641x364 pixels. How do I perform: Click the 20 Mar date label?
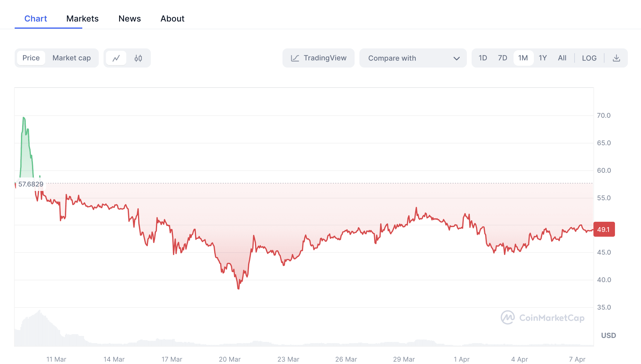point(230,359)
